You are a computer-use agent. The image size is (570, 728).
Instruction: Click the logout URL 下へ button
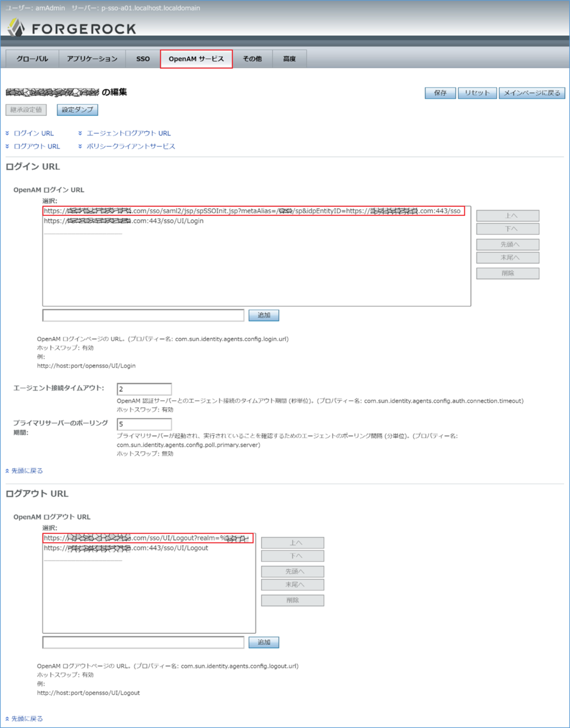(x=293, y=556)
